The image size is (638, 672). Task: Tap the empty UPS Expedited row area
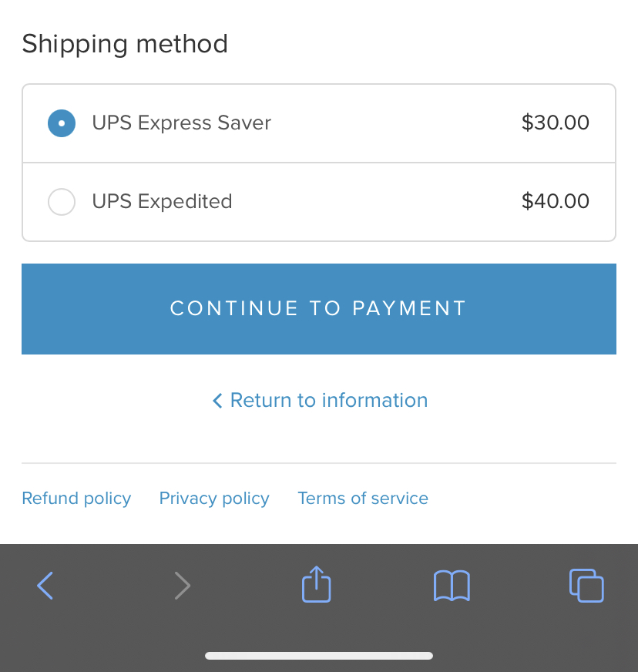pyautogui.click(x=377, y=202)
